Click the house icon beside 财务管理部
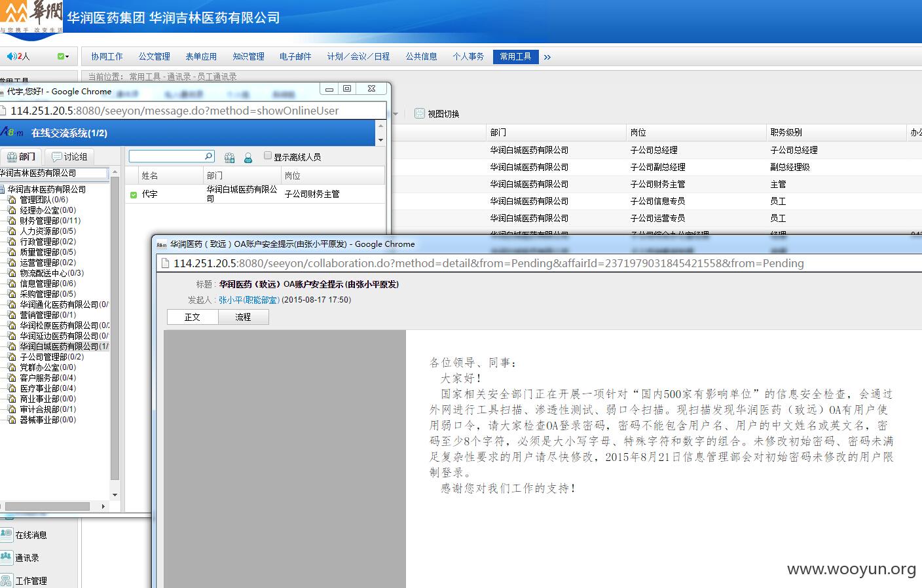The height and width of the screenshot is (588, 922). (12, 221)
